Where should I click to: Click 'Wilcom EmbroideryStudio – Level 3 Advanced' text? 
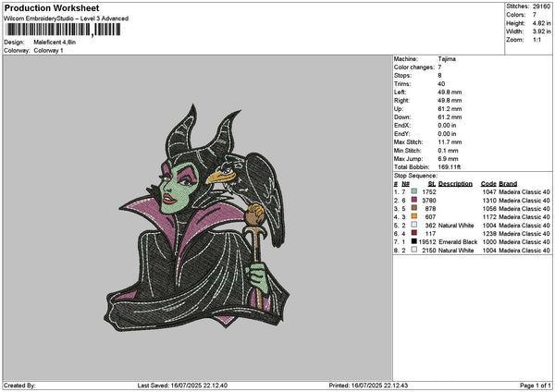tap(67, 18)
